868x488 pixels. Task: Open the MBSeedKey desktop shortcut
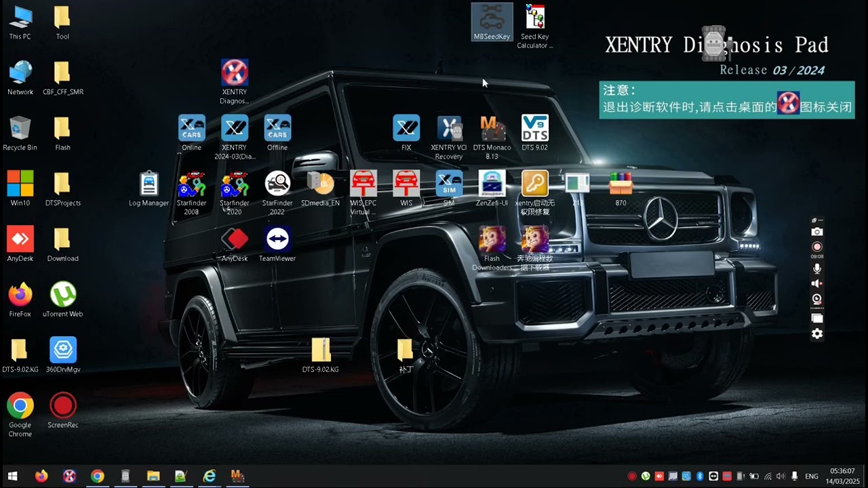click(x=492, y=22)
